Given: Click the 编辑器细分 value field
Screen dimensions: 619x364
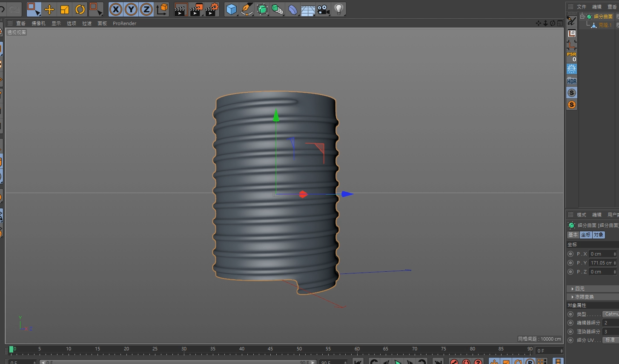Looking at the screenshot, I should pos(610,323).
